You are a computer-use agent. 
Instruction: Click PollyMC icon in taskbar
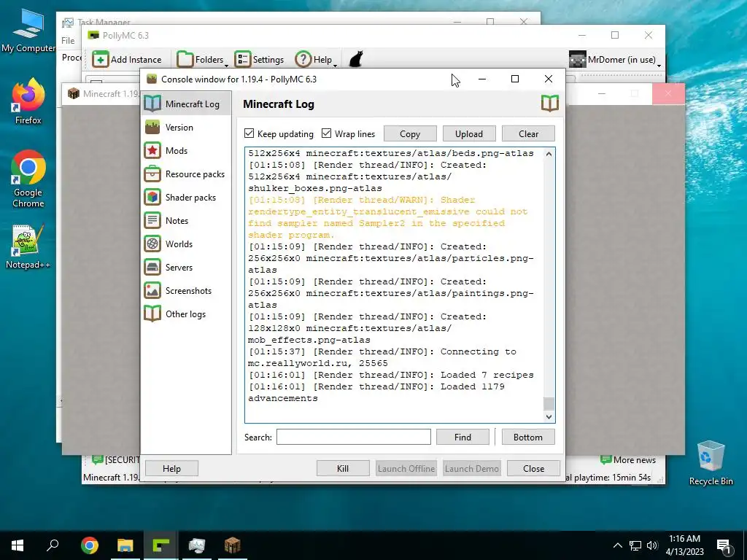[x=161, y=545]
